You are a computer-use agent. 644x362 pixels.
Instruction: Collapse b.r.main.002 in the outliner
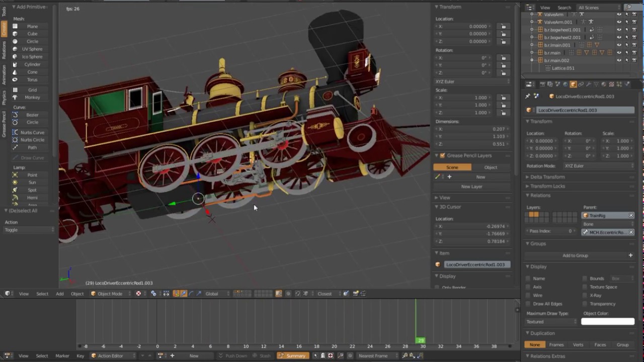click(532, 60)
